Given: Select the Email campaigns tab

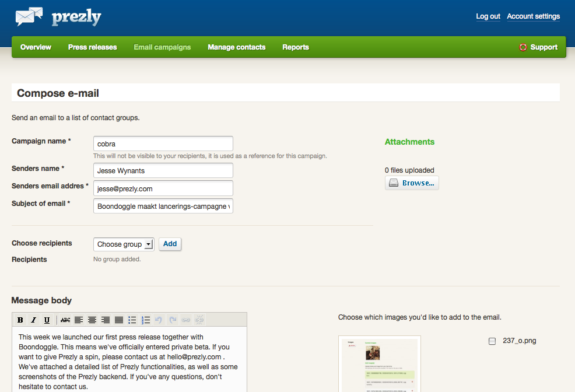Looking at the screenshot, I should [162, 47].
